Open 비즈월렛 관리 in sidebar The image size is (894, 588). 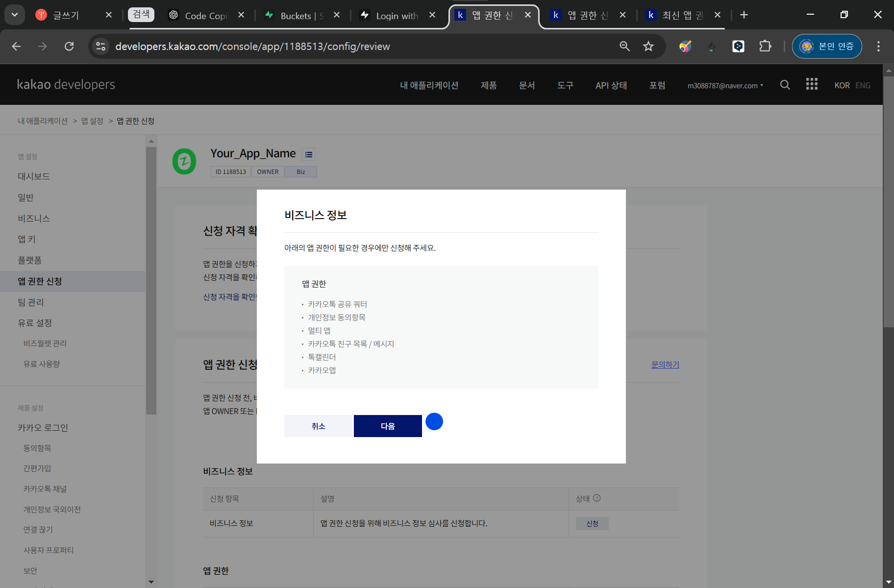point(45,343)
